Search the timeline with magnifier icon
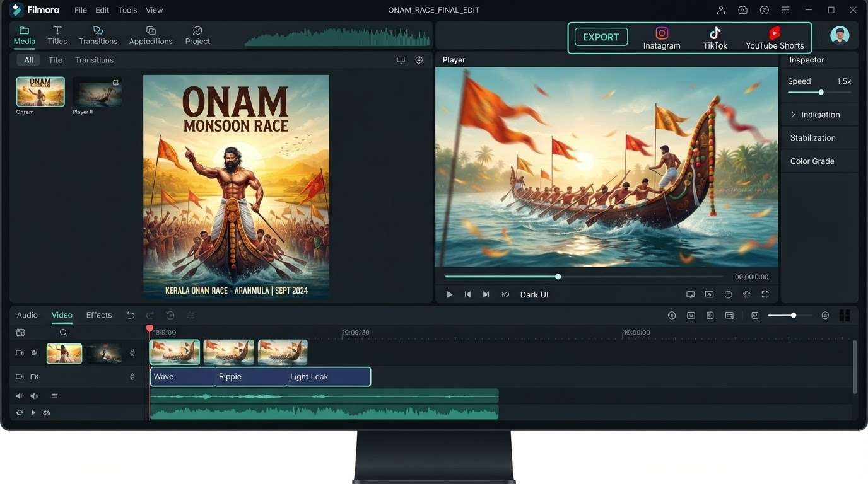Screen dimensions: 868x484 63,332
